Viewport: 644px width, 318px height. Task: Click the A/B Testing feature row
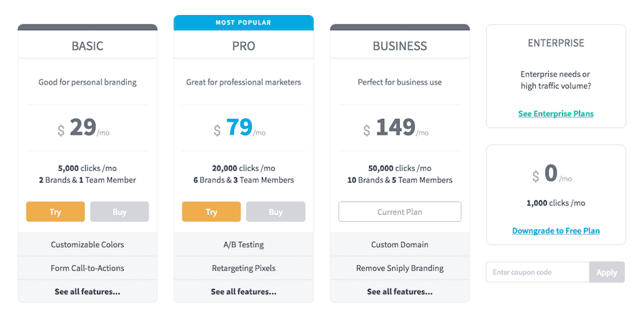[x=243, y=244]
